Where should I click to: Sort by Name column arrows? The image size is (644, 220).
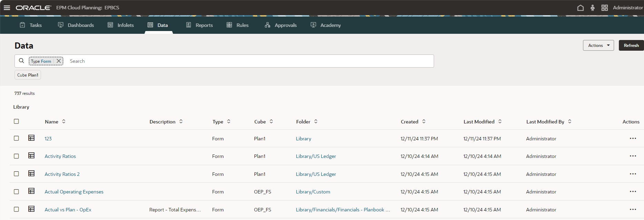click(x=64, y=121)
